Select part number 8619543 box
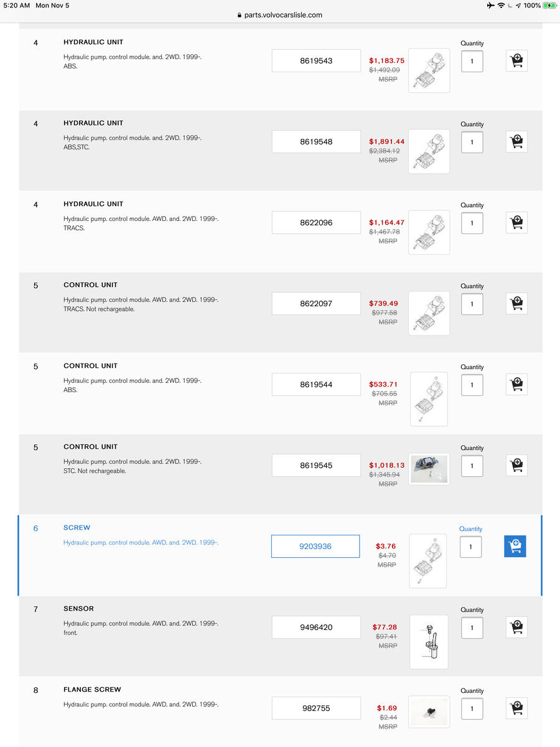This screenshot has height=747, width=560. (x=316, y=61)
